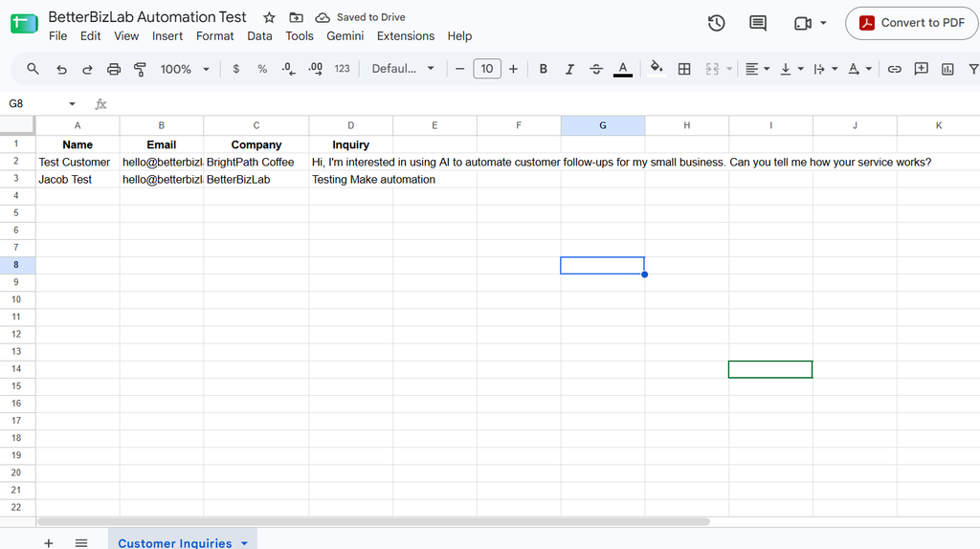Select the Customer Inquiries sheet tab
Viewport: 980px width, 549px height.
click(x=175, y=542)
